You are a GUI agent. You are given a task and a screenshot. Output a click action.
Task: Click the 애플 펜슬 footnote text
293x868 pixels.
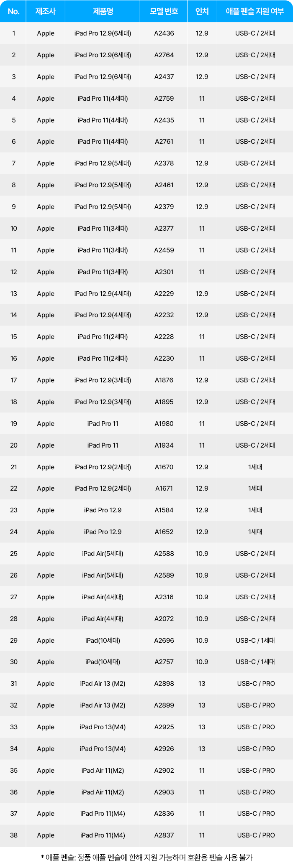tap(146, 858)
